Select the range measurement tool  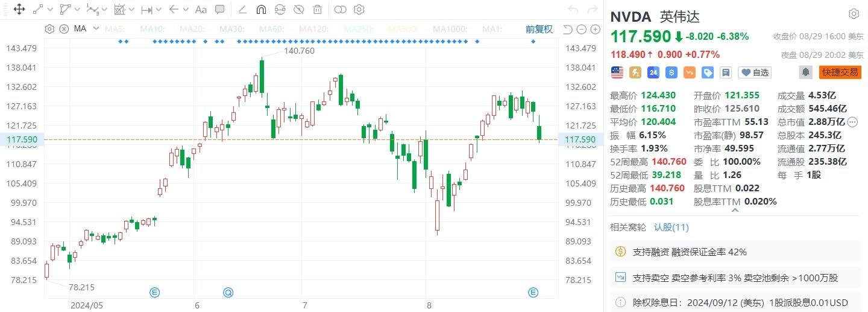(x=146, y=10)
